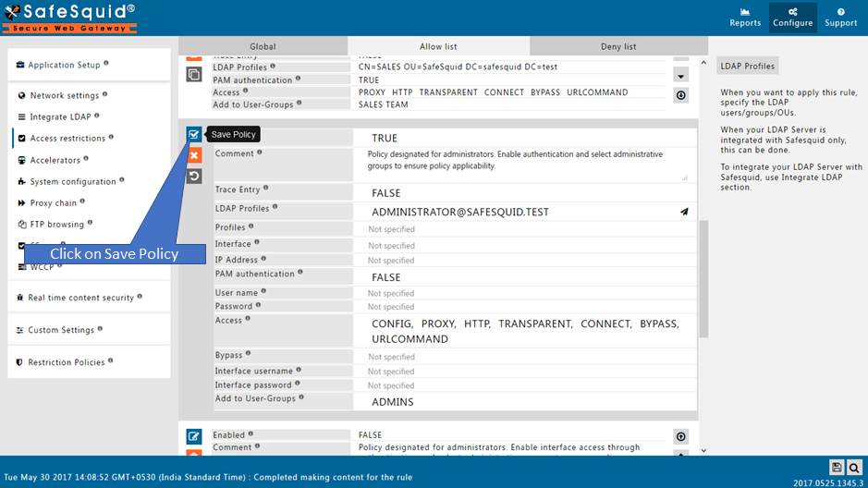Image resolution: width=868 pixels, height=488 pixels.
Task: Open the Trace Entry FALSE dropdown
Action: [x=525, y=193]
